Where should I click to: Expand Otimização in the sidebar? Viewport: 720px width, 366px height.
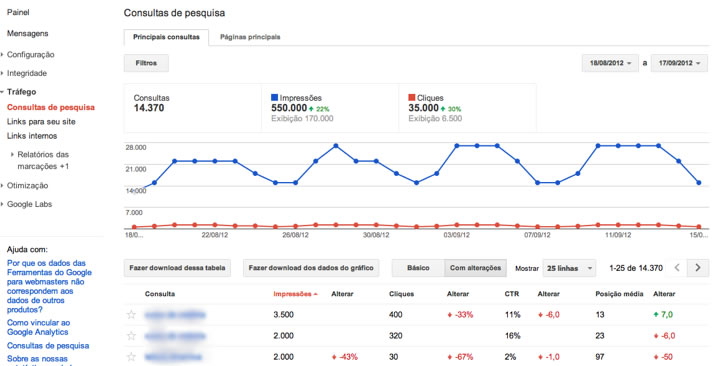(x=27, y=186)
